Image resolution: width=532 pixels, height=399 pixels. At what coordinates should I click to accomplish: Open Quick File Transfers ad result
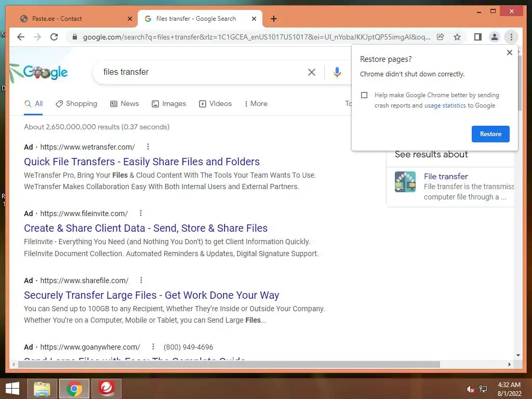click(142, 162)
